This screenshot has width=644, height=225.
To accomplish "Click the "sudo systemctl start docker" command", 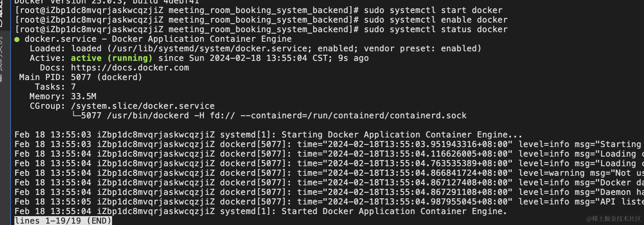I will click(433, 10).
